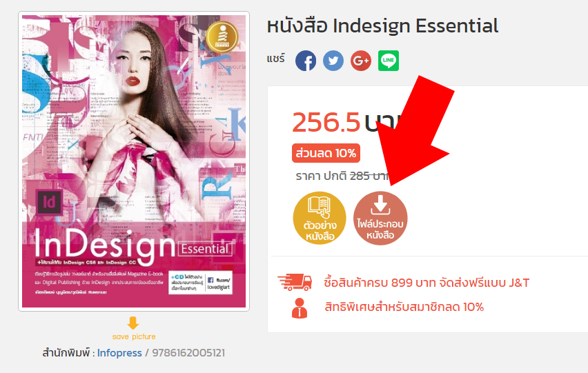Click the ส่วนลด 10% discount badge

click(x=326, y=153)
